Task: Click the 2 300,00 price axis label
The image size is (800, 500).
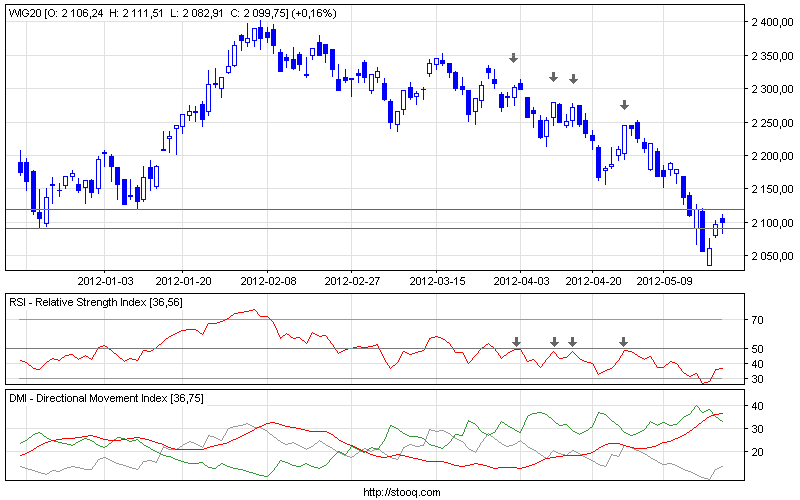Action: point(772,89)
